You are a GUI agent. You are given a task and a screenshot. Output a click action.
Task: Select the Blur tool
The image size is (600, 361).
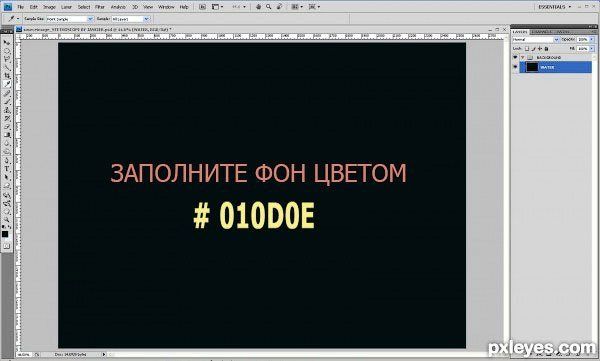(7, 144)
